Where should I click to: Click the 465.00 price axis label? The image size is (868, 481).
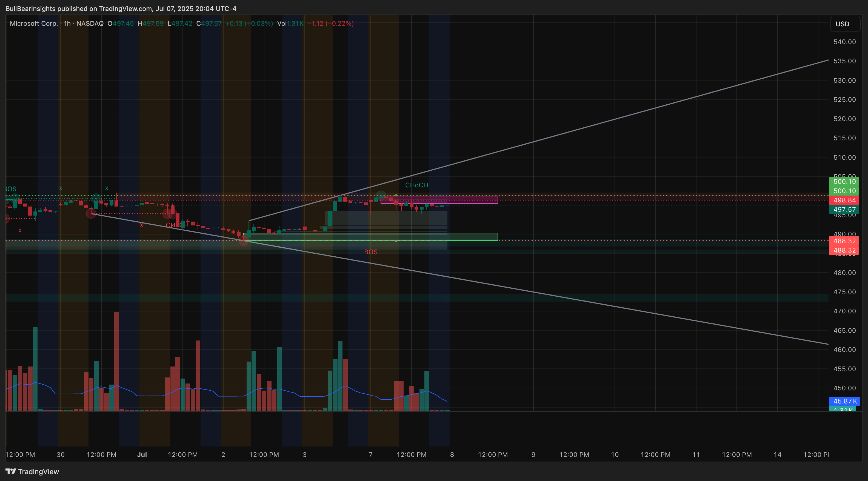[x=844, y=330]
